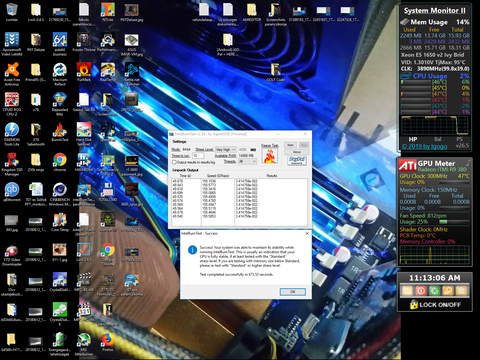Launch the qBittorrent desktop shortcut
Image resolution: width=480 pixels, height=360 pixels.
12,192
